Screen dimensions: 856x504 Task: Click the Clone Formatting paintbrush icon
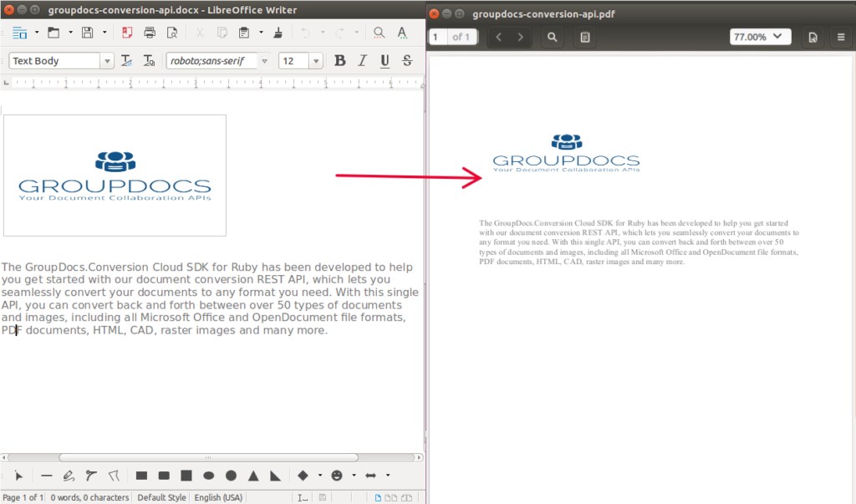coord(278,33)
